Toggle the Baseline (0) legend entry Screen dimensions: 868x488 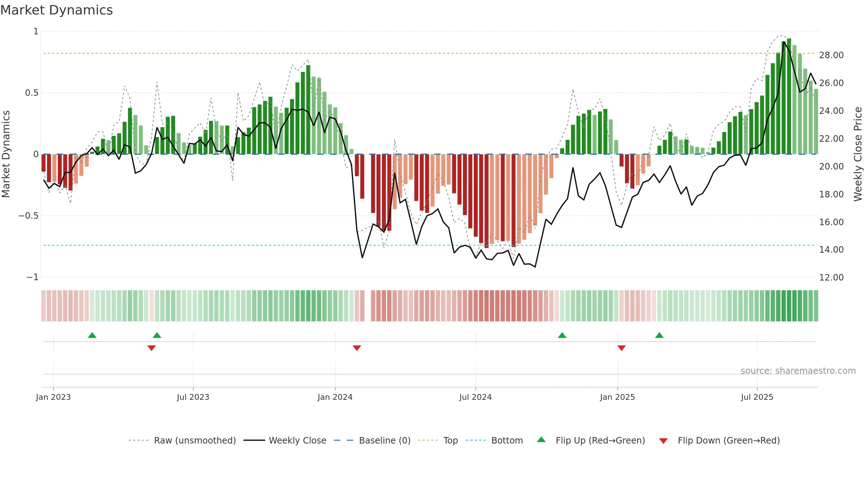point(372,440)
